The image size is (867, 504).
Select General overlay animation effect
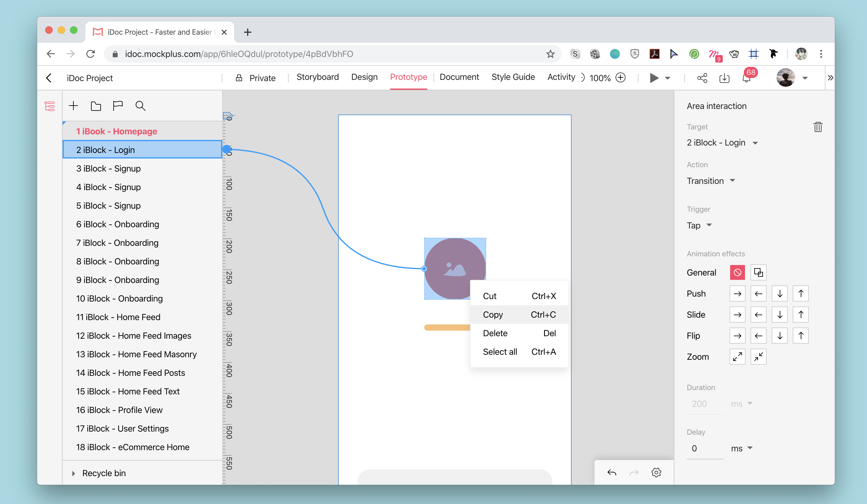[758, 272]
